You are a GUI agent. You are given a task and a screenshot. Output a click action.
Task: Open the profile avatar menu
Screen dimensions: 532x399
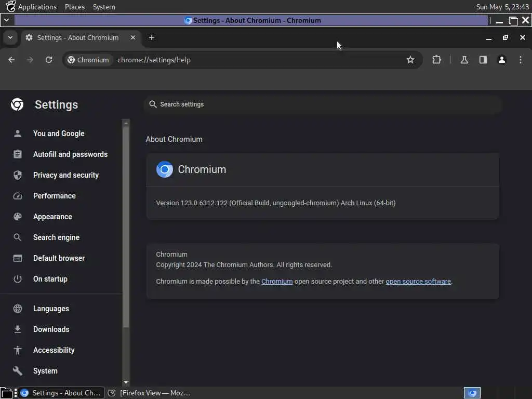pyautogui.click(x=502, y=60)
